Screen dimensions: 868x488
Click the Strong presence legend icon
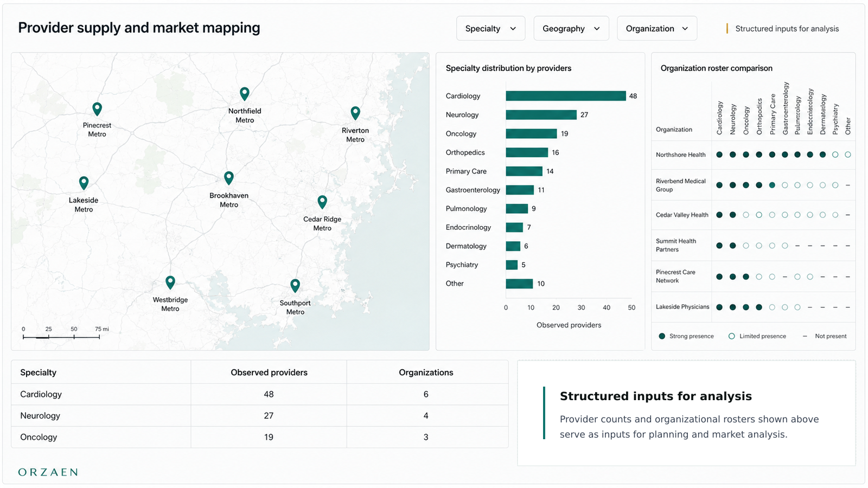point(662,336)
